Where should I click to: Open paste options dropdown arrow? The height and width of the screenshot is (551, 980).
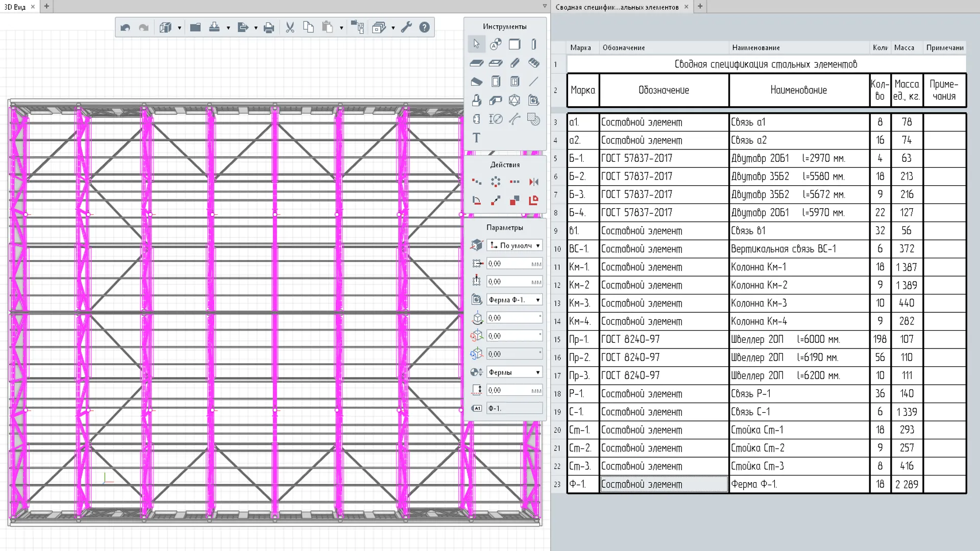[x=341, y=28]
